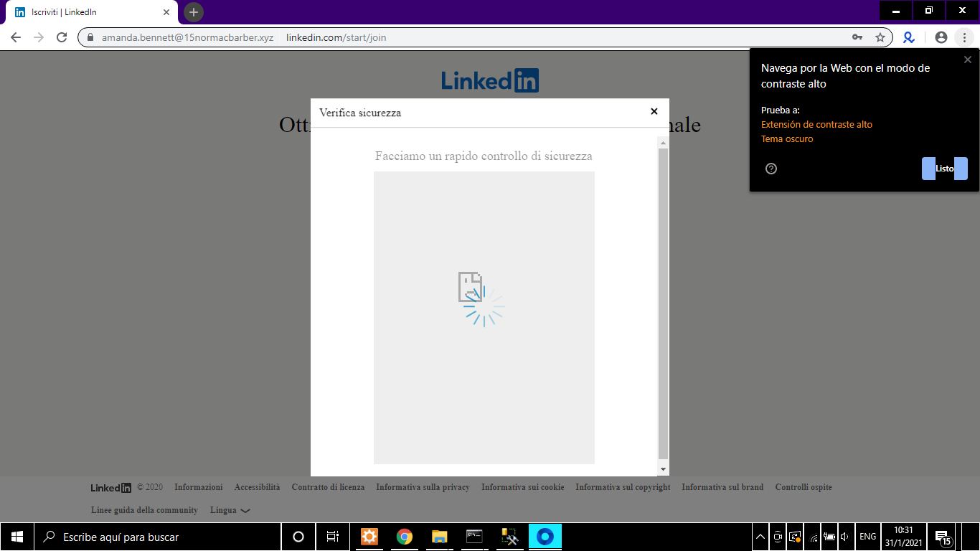Click the lock icon in address bar
The image size is (980, 551).
pos(90,37)
